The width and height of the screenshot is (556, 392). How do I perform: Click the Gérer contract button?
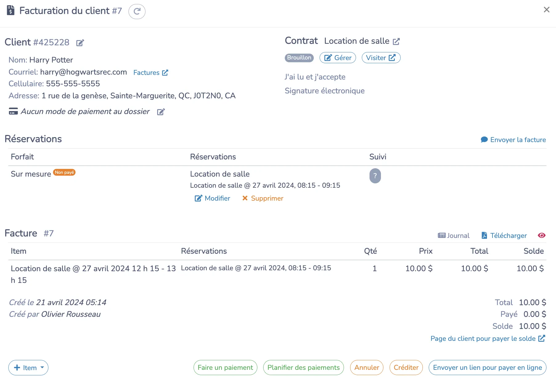(x=338, y=58)
